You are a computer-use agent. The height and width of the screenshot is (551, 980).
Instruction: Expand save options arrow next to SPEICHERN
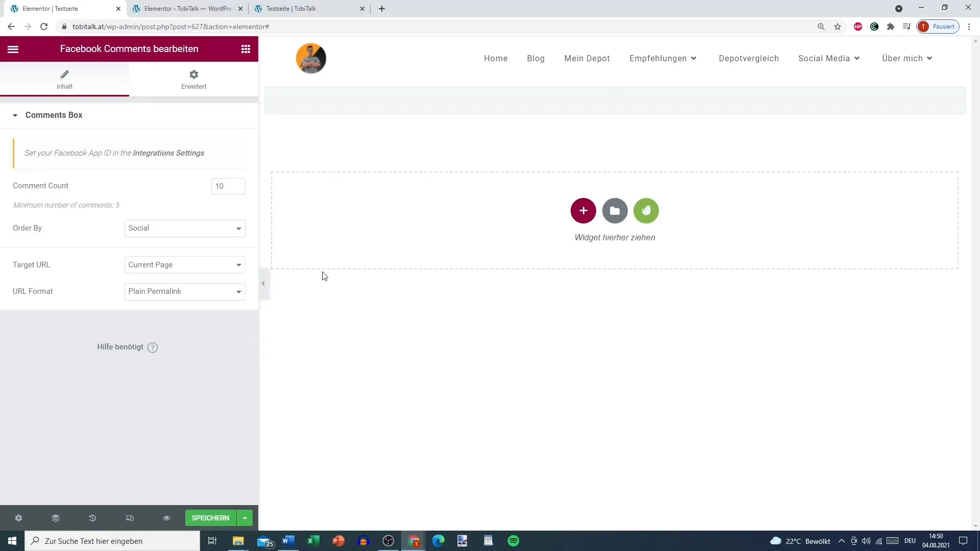(x=245, y=518)
